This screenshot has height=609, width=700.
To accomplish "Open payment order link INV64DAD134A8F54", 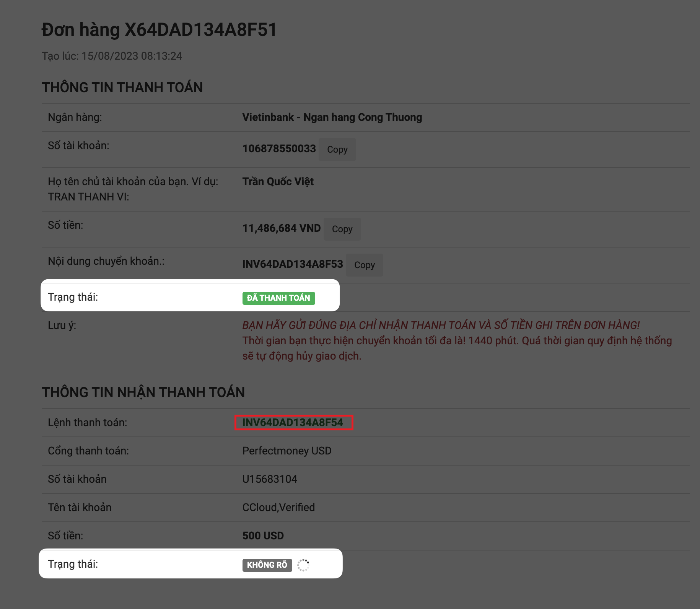I will coord(293,422).
